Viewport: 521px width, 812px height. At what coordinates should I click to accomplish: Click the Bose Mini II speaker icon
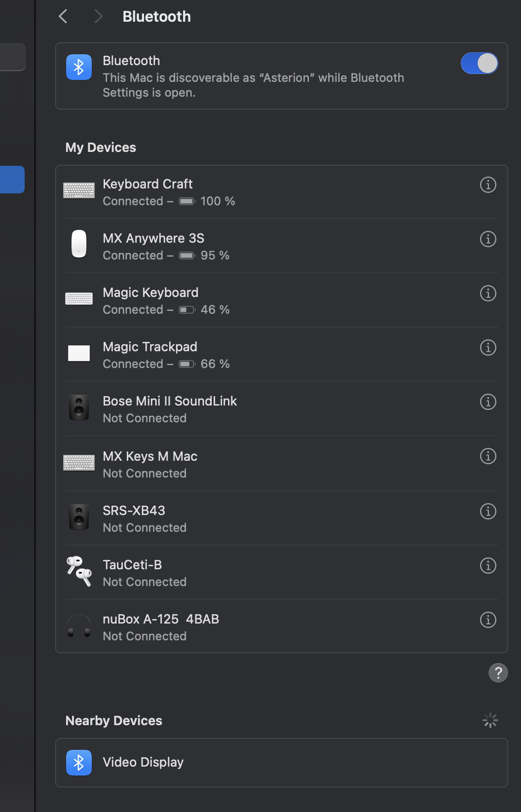[79, 407]
